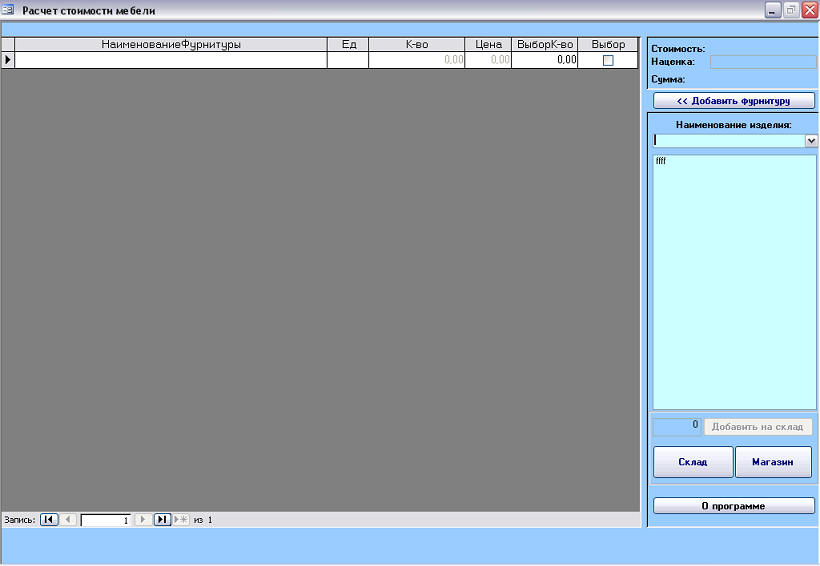Open the Склад button
The height and width of the screenshot is (566, 820).
pyautogui.click(x=693, y=462)
